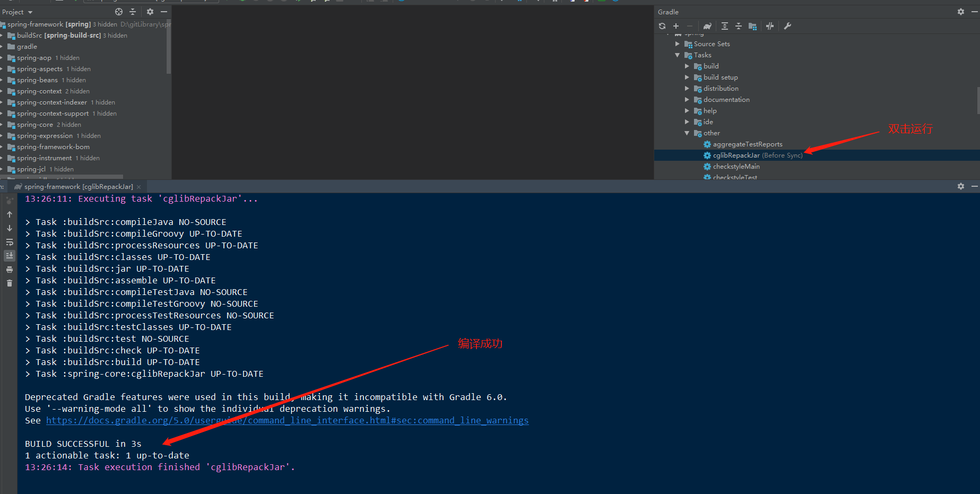980x494 pixels.
Task: Open the Gradle command line warnings link
Action: [x=287, y=421]
